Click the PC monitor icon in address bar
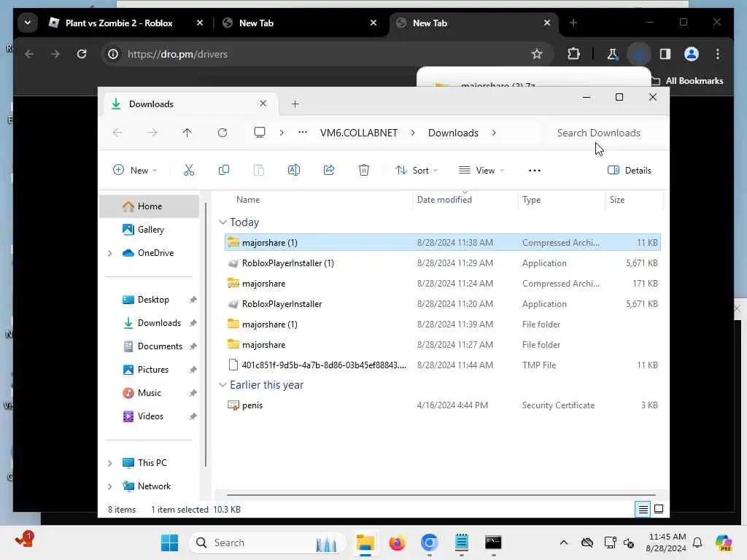Viewport: 747px width, 560px height. pyautogui.click(x=260, y=133)
